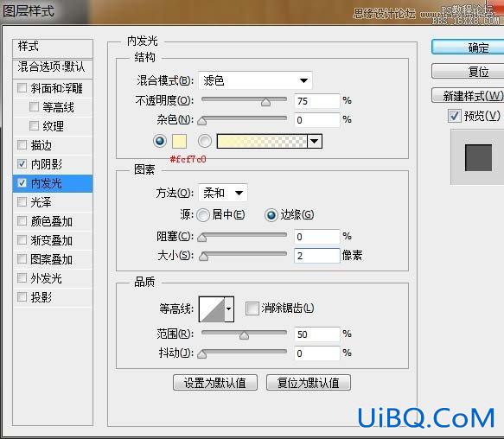Enable the 投影 checkbox

point(22,296)
